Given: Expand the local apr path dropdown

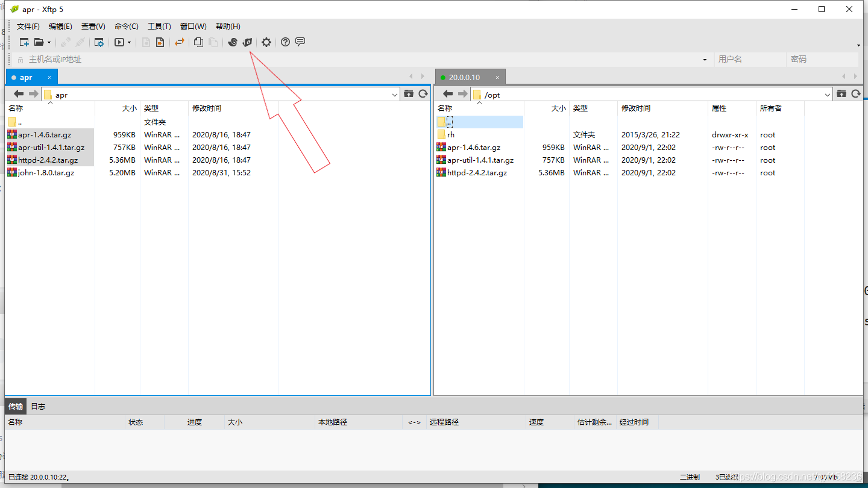Looking at the screenshot, I should click(x=395, y=95).
